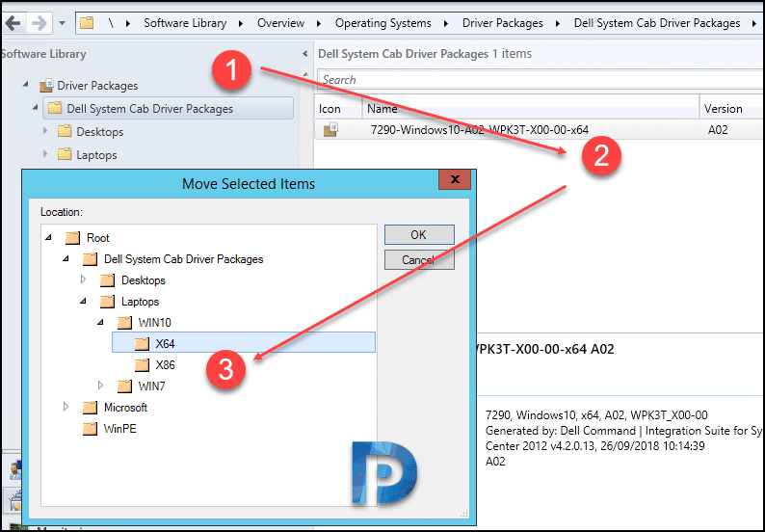Expand Desktops node in dialog tree

point(84,279)
